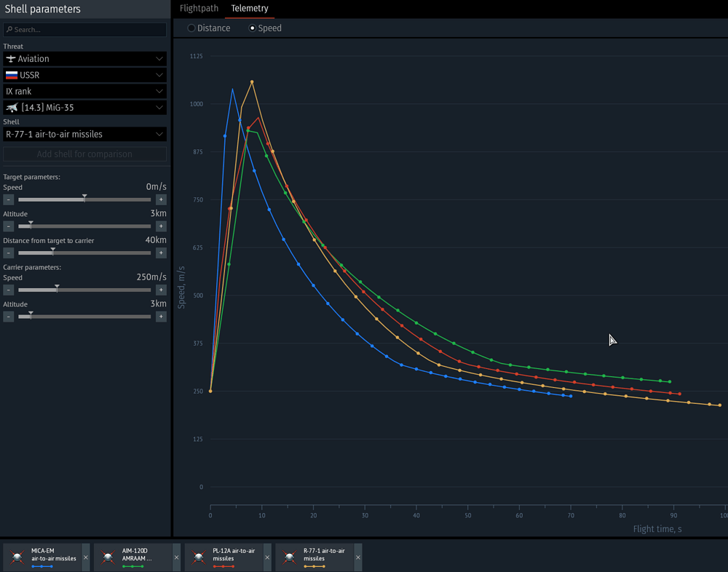728x572 pixels.
Task: Increase carrier altitude with plus button
Action: pos(161,317)
